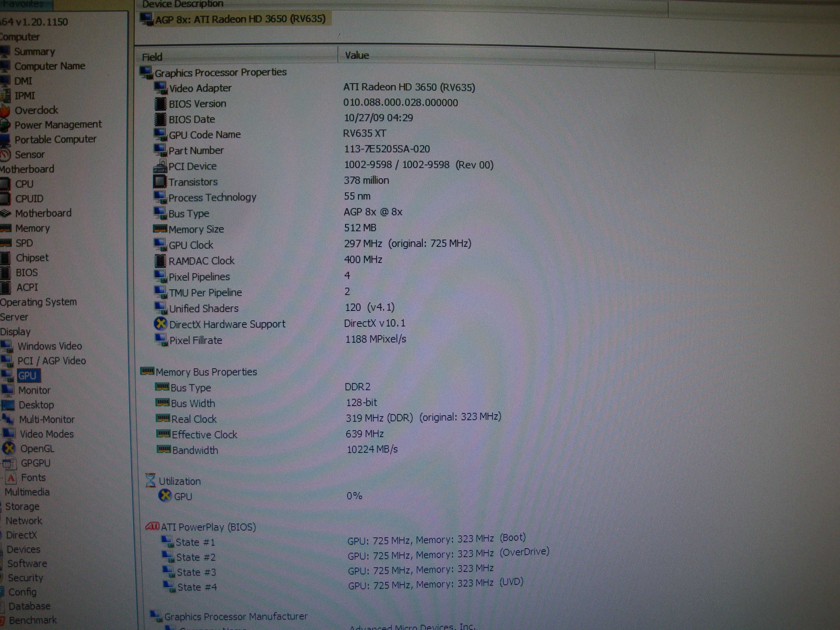Click the DirectX Hardware Support row icon
Image resolution: width=840 pixels, height=630 pixels.
coord(161,324)
